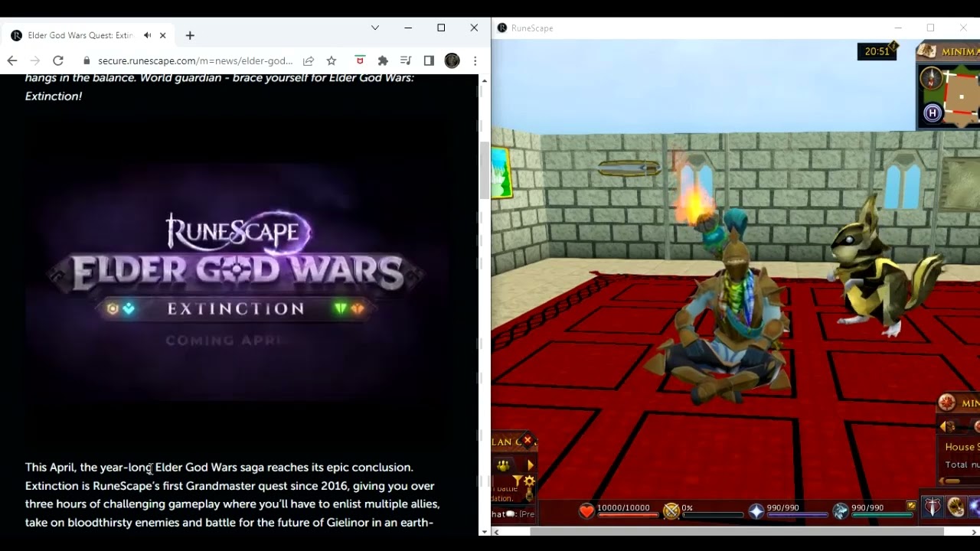Screen dimensions: 980x551
Task: Click the paragraph starting "This April"
Action: click(233, 494)
